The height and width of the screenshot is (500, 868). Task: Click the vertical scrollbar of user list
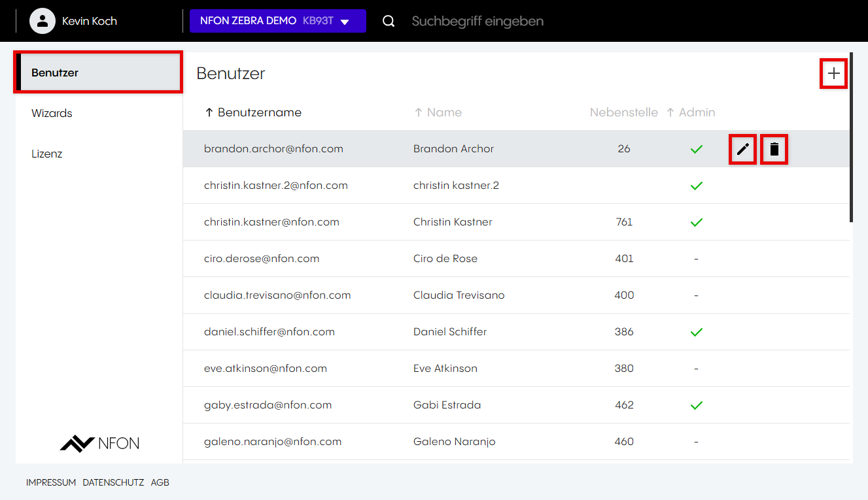click(x=850, y=137)
